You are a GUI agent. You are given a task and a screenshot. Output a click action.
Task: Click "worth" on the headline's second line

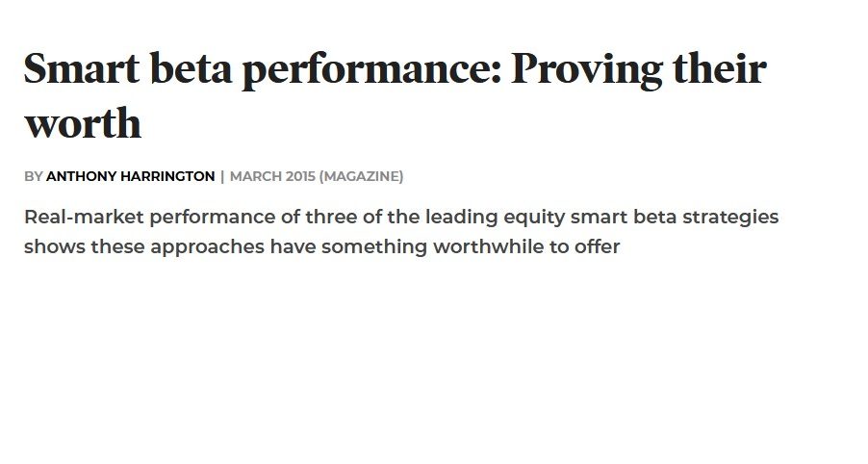(83, 122)
